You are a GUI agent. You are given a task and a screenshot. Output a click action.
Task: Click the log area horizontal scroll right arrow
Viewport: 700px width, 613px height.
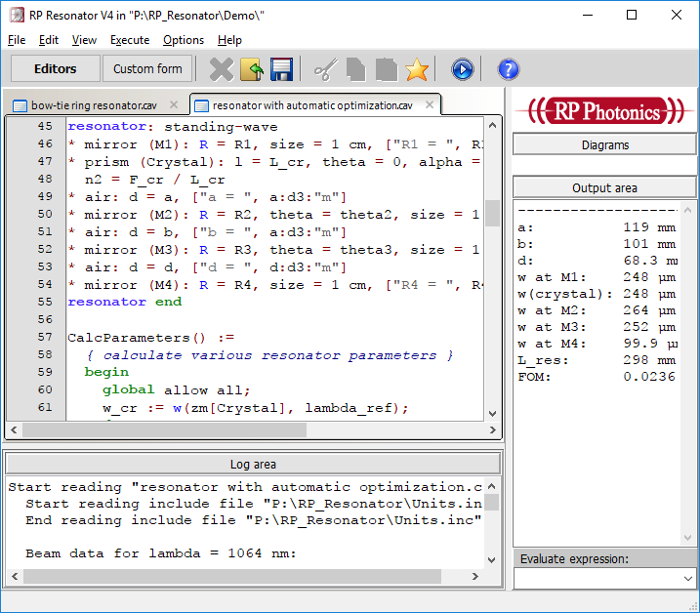pyautogui.click(x=475, y=576)
